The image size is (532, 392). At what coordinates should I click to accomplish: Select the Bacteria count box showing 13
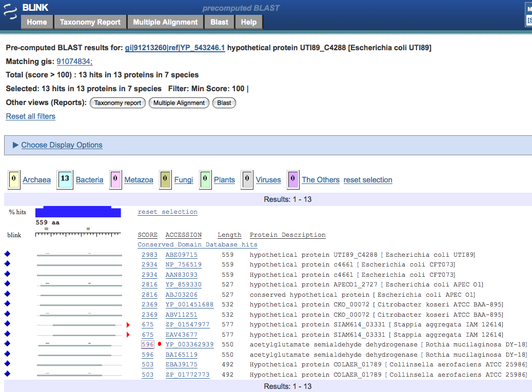(x=65, y=179)
